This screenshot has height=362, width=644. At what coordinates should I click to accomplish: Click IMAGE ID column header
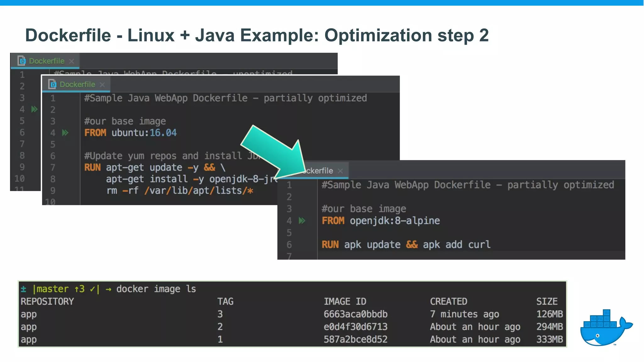(x=345, y=301)
